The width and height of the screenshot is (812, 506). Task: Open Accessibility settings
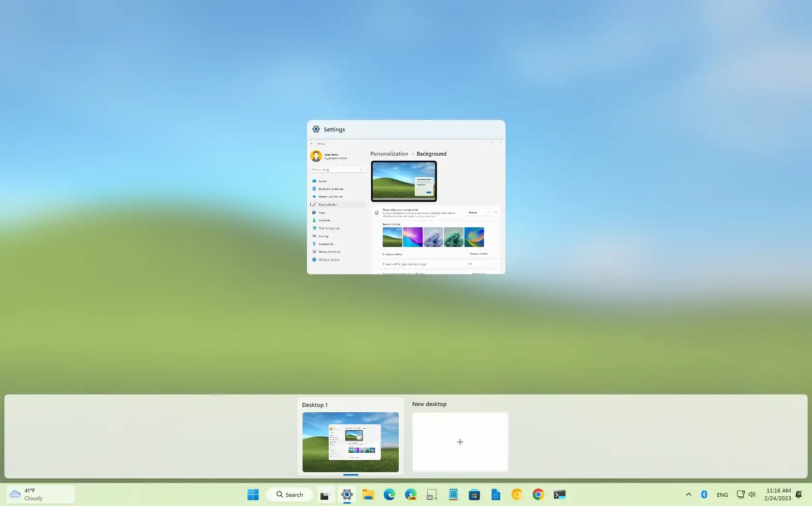[326, 244]
